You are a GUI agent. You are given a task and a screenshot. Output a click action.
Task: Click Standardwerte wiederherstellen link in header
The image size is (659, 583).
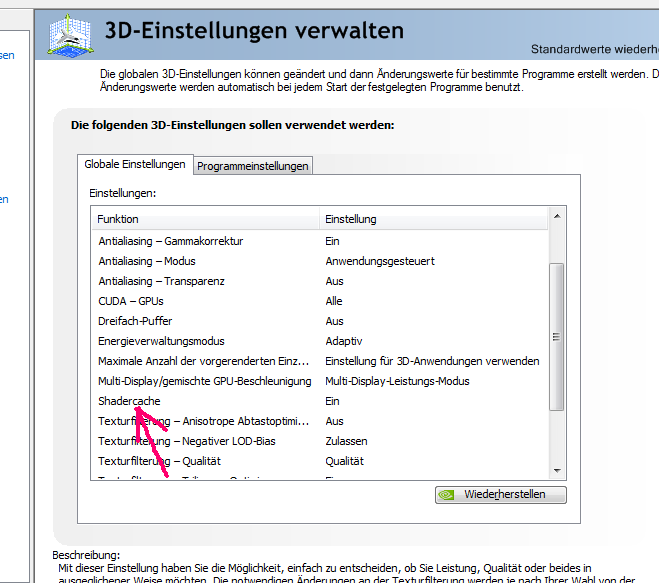(x=594, y=49)
